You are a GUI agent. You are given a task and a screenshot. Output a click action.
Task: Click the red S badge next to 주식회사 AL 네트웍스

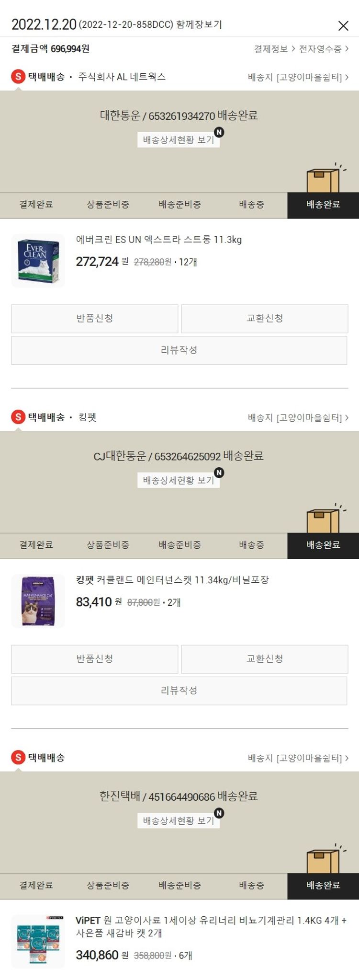pos(18,76)
